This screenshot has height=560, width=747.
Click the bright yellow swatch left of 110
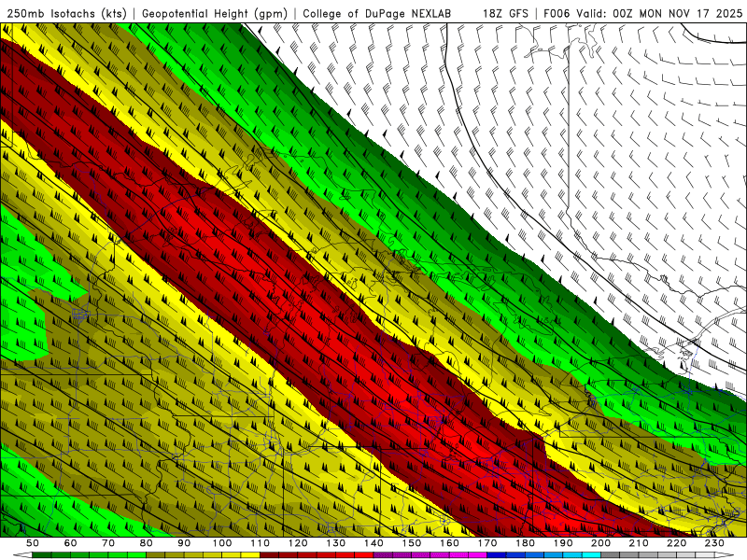pyautogui.click(x=250, y=554)
